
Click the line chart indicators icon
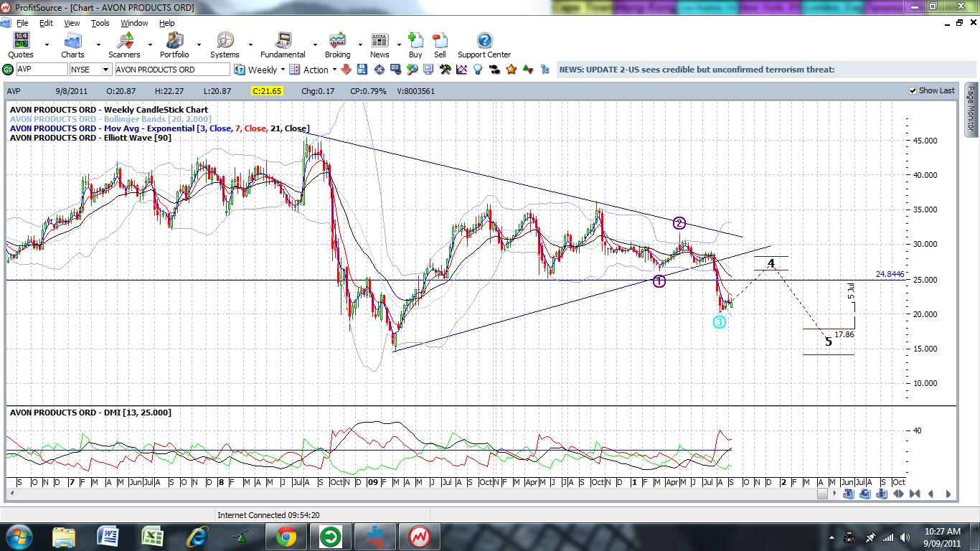tap(461, 70)
